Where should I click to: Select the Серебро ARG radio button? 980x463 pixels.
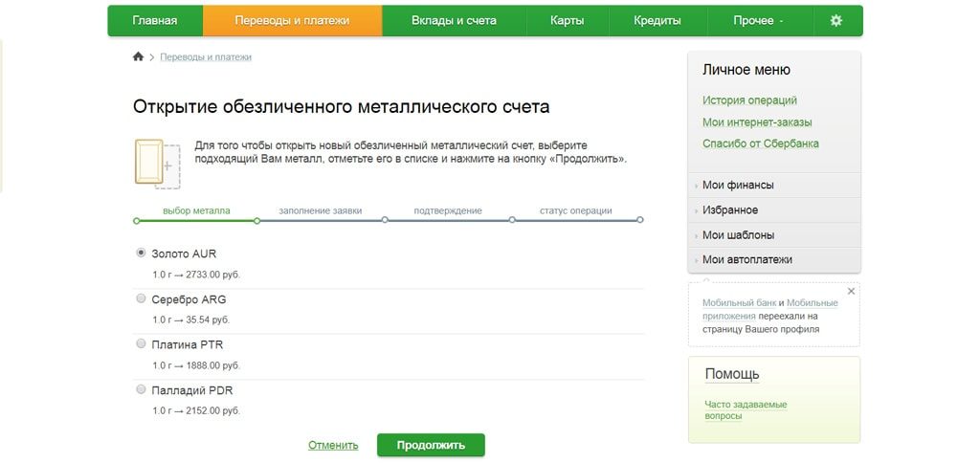[142, 299]
